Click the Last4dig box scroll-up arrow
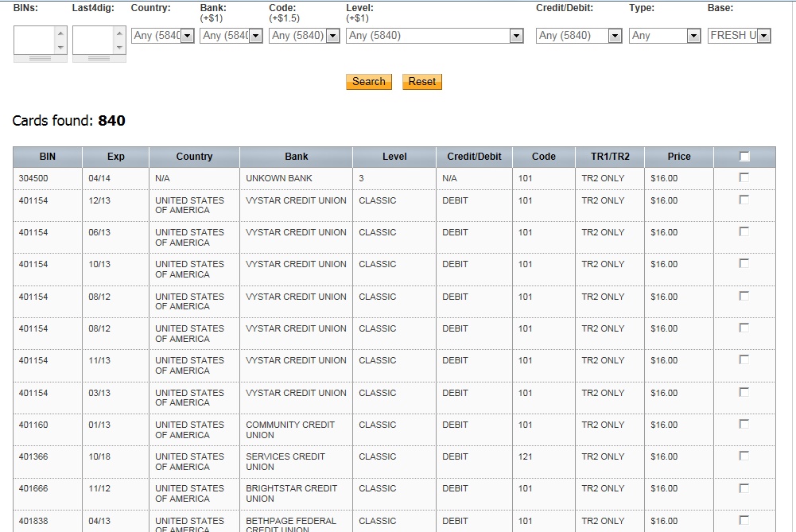The height and width of the screenshot is (532, 796). point(119,33)
